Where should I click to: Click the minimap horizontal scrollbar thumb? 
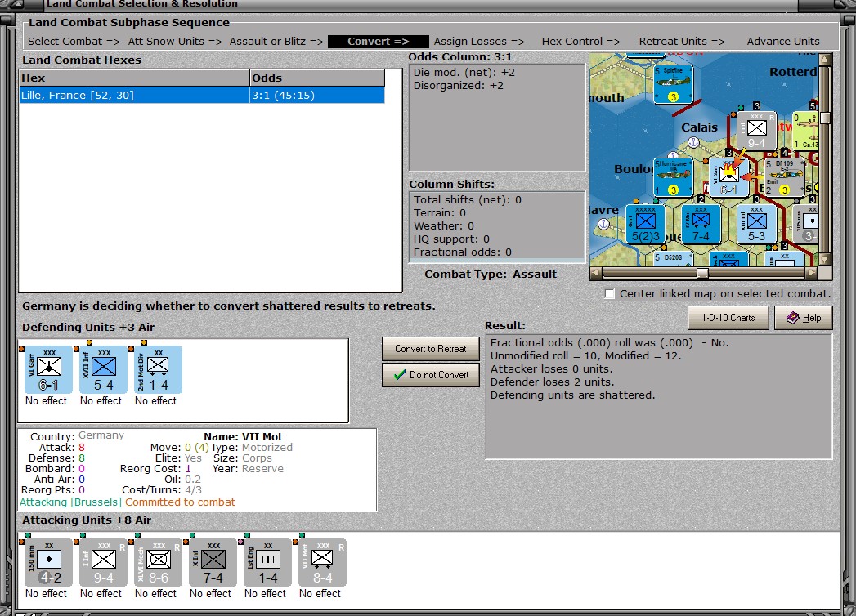point(702,273)
